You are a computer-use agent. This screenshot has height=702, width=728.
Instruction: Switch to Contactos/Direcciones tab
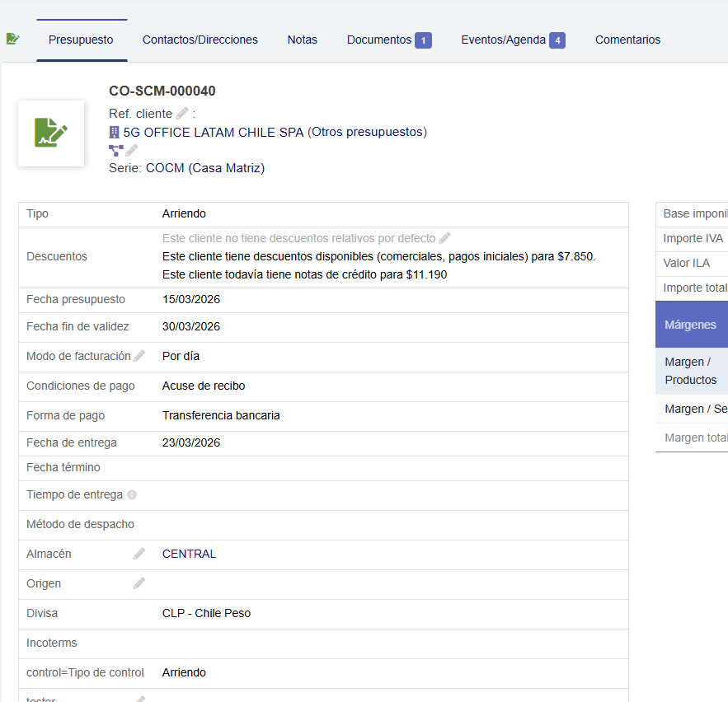pos(200,40)
